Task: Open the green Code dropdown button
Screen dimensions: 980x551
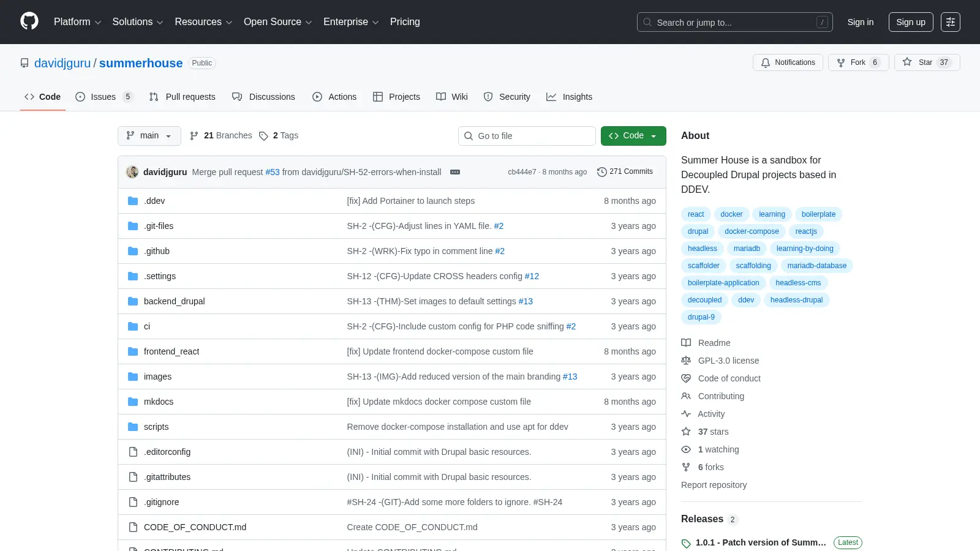Action: coord(633,136)
